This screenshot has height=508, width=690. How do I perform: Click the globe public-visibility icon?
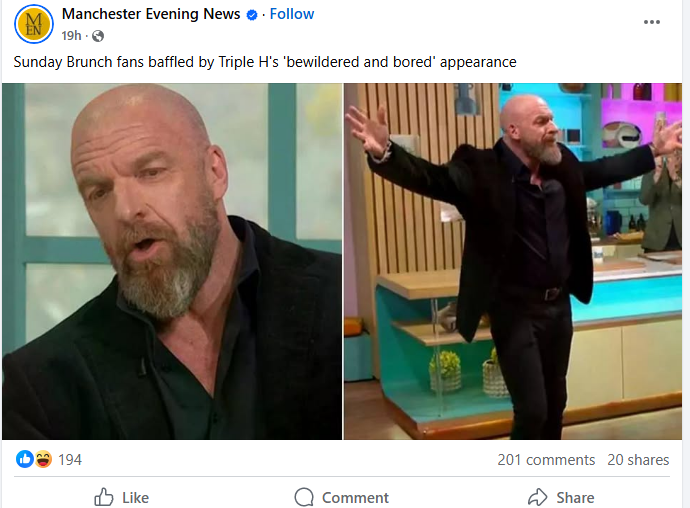pyautogui.click(x=98, y=36)
